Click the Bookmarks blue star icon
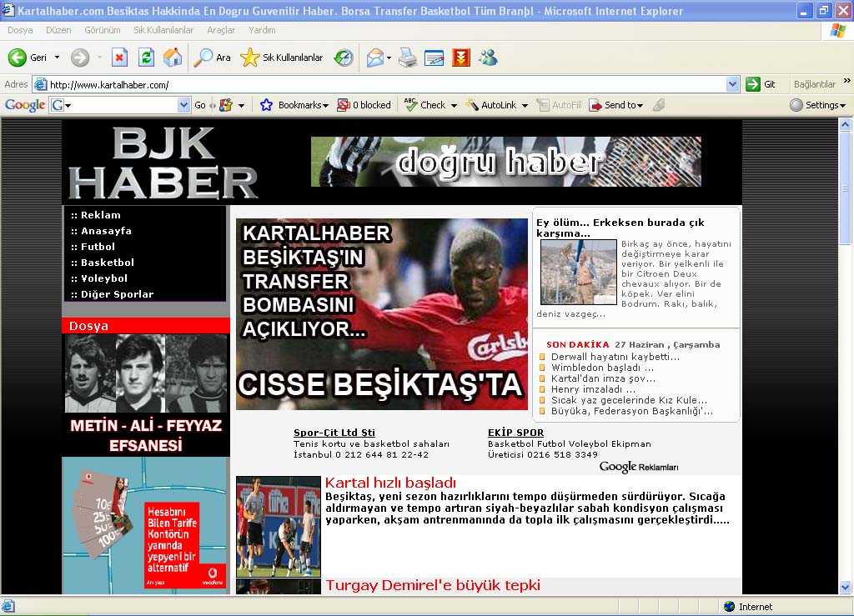 click(266, 105)
